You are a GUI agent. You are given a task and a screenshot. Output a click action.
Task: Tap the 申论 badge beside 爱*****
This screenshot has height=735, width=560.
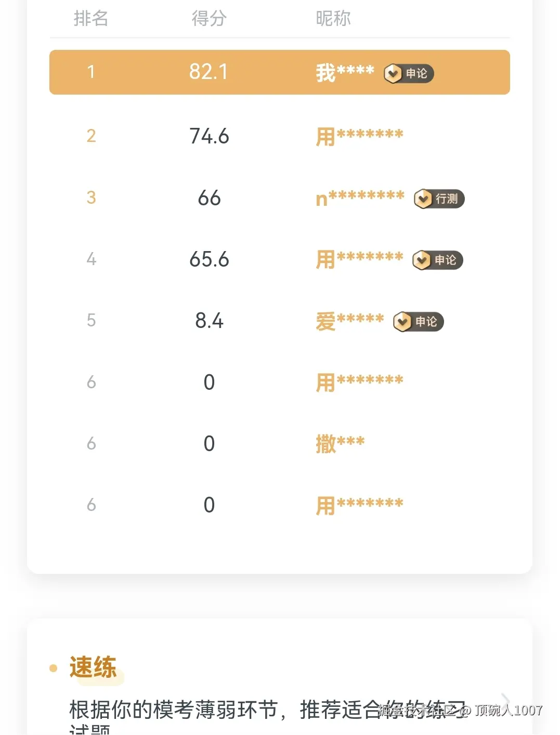(x=418, y=322)
